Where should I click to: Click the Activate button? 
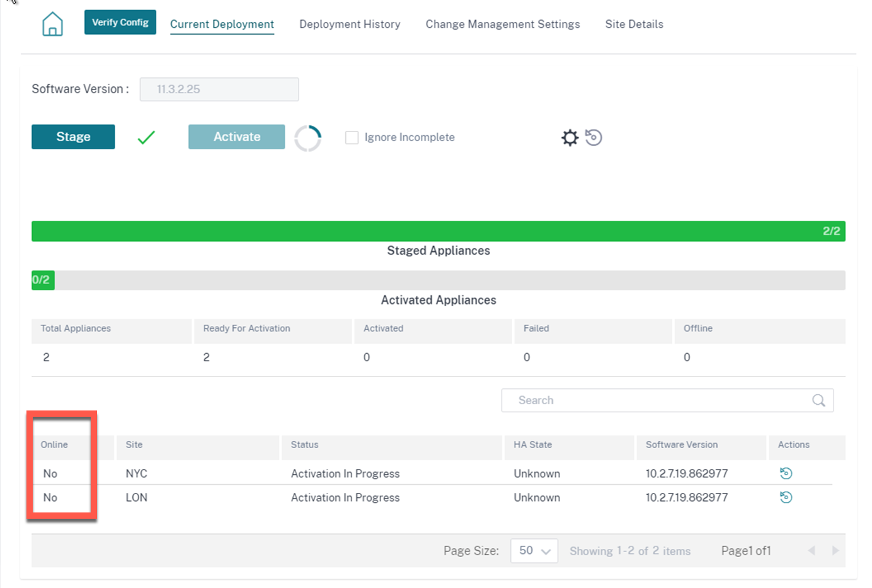[x=236, y=137]
